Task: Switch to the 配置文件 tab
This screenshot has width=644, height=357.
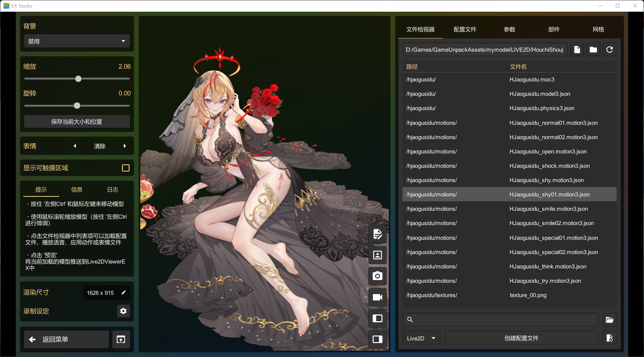Action: (465, 29)
